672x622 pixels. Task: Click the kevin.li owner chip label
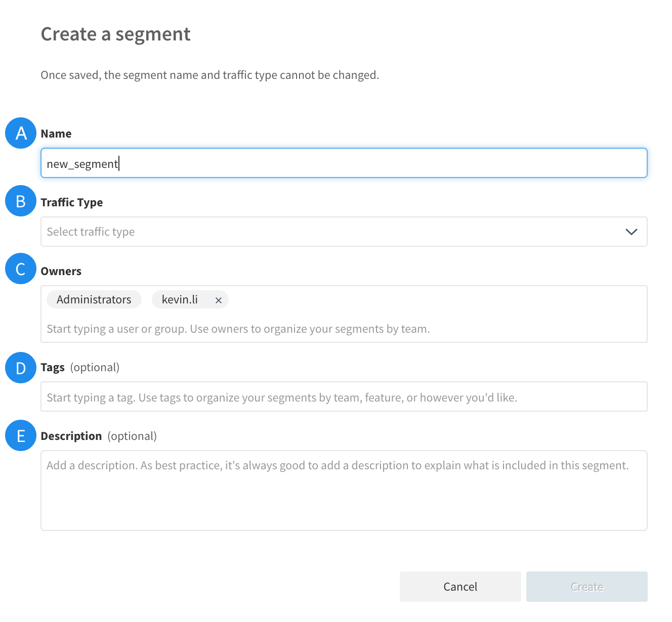pyautogui.click(x=180, y=299)
